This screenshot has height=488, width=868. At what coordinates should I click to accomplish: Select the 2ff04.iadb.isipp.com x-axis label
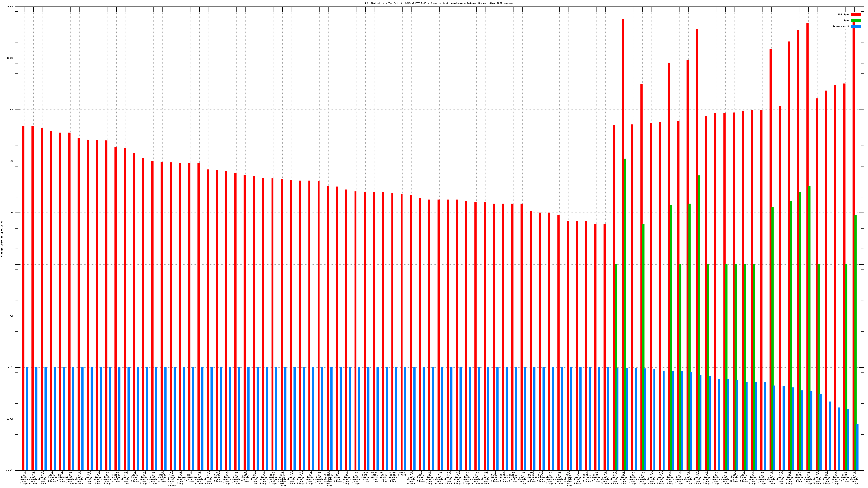pyautogui.click(x=393, y=477)
